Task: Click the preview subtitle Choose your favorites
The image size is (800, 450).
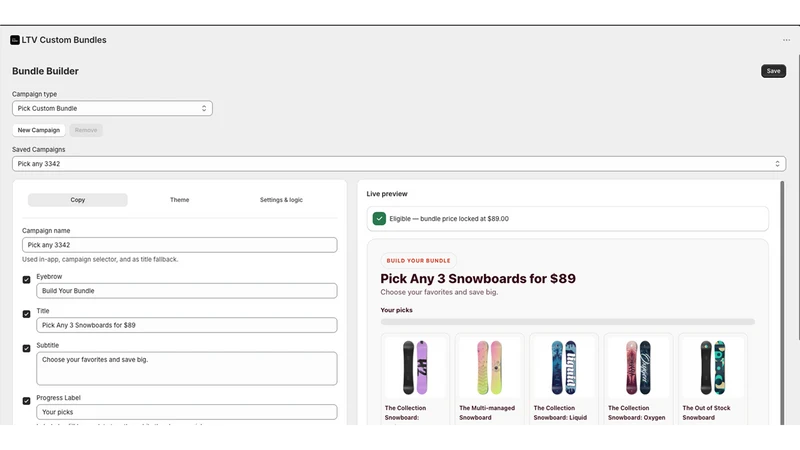Action: [439, 292]
